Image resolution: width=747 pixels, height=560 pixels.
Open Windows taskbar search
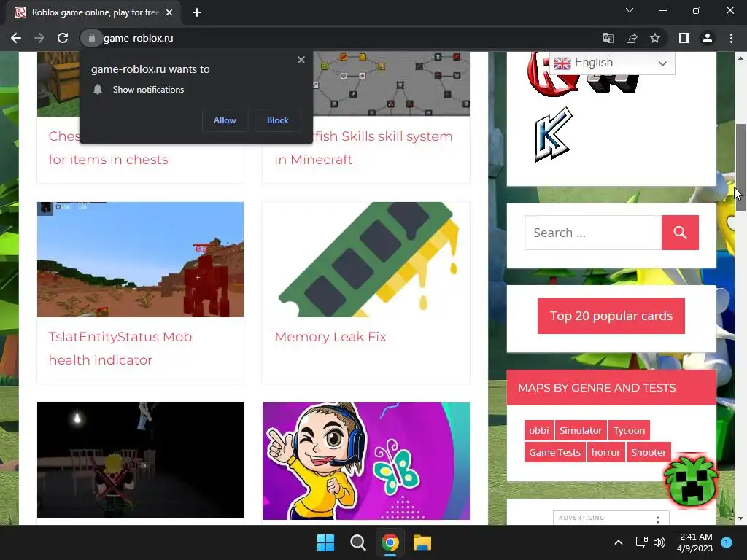pos(357,542)
